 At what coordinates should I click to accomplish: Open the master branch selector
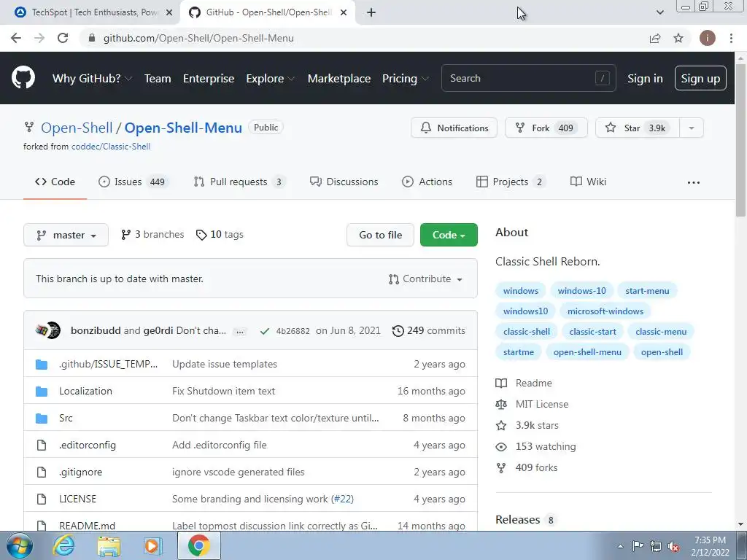[x=66, y=235]
